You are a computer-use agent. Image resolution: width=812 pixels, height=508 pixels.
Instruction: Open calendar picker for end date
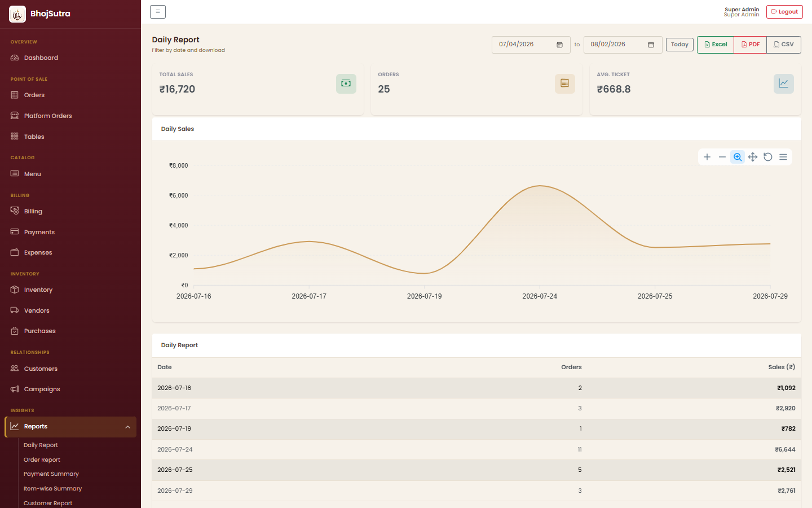tap(651, 45)
